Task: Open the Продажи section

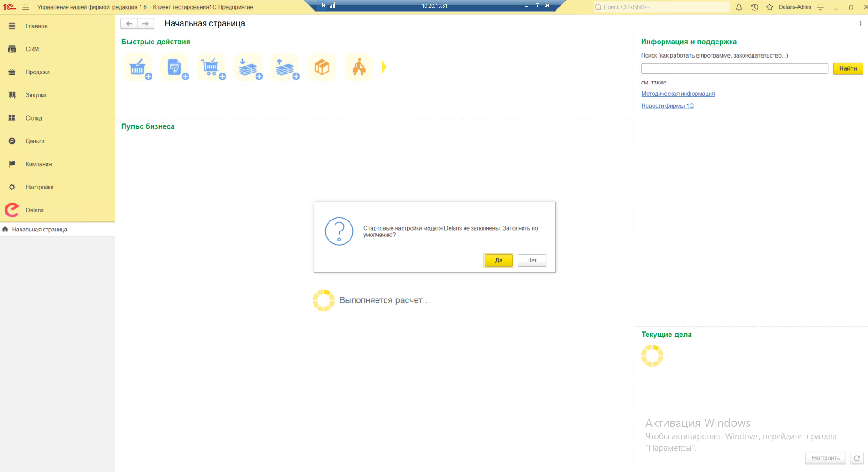Action: tap(58, 72)
